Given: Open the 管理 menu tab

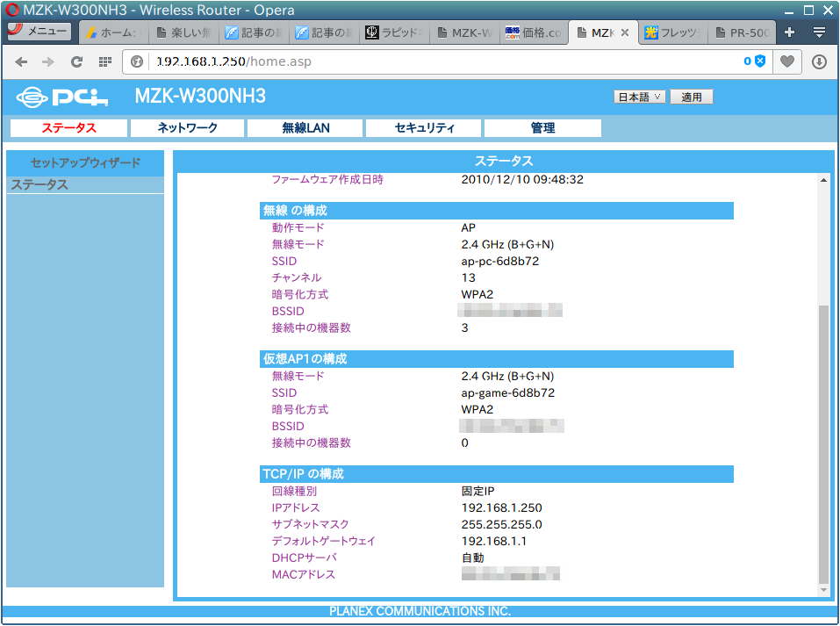Looking at the screenshot, I should tap(542, 128).
